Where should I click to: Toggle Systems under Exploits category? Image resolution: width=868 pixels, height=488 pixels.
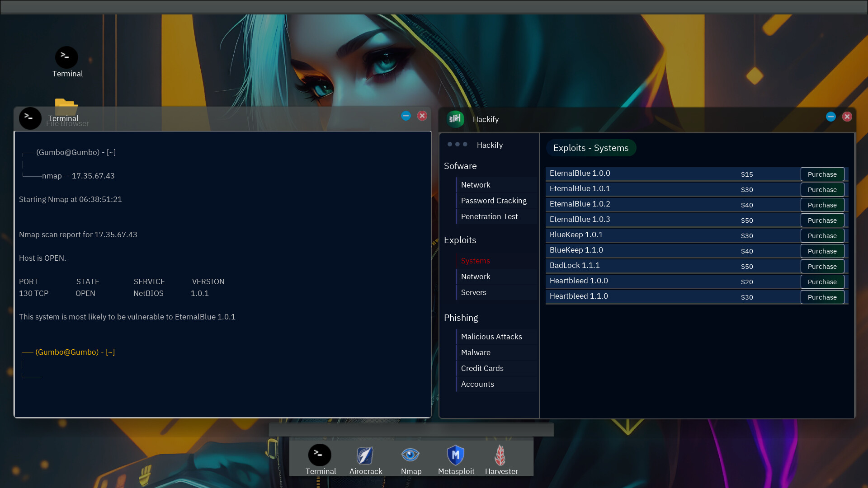click(x=475, y=260)
